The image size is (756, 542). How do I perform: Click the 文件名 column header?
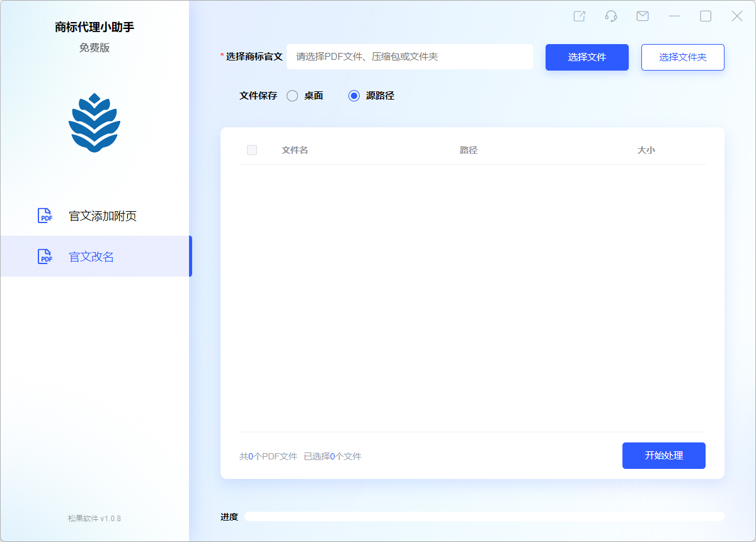coord(294,150)
